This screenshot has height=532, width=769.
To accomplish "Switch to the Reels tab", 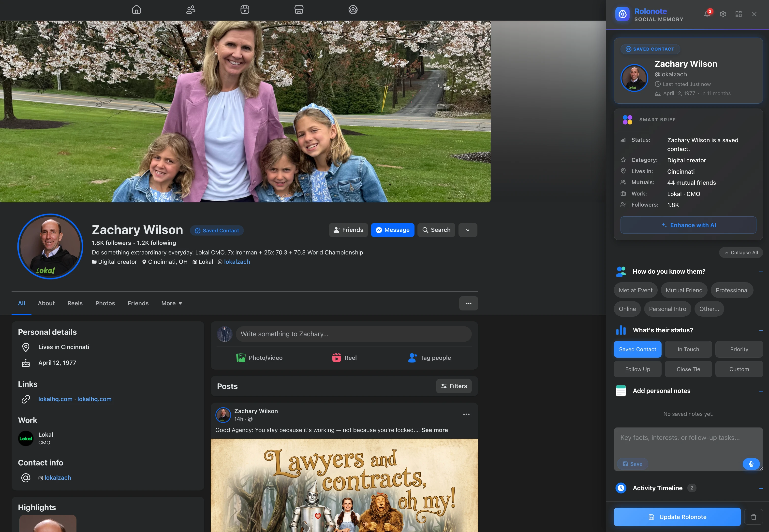I will [x=75, y=303].
